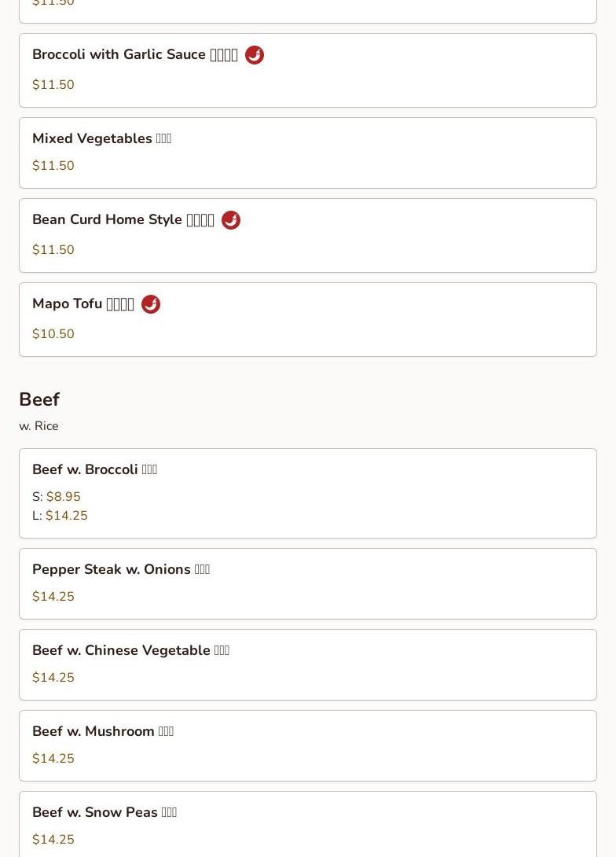Click spicy chili icon beside Bean Curd Home Style
Image resolution: width=616 pixels, height=857 pixels.
pyautogui.click(x=230, y=220)
